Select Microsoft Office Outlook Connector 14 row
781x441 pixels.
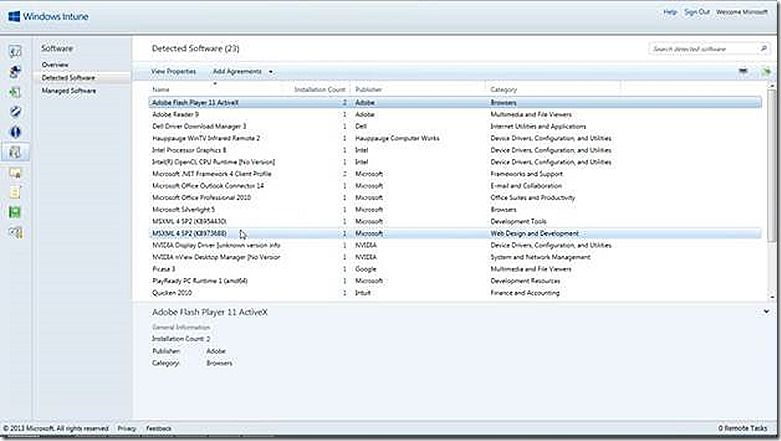pyautogui.click(x=455, y=186)
